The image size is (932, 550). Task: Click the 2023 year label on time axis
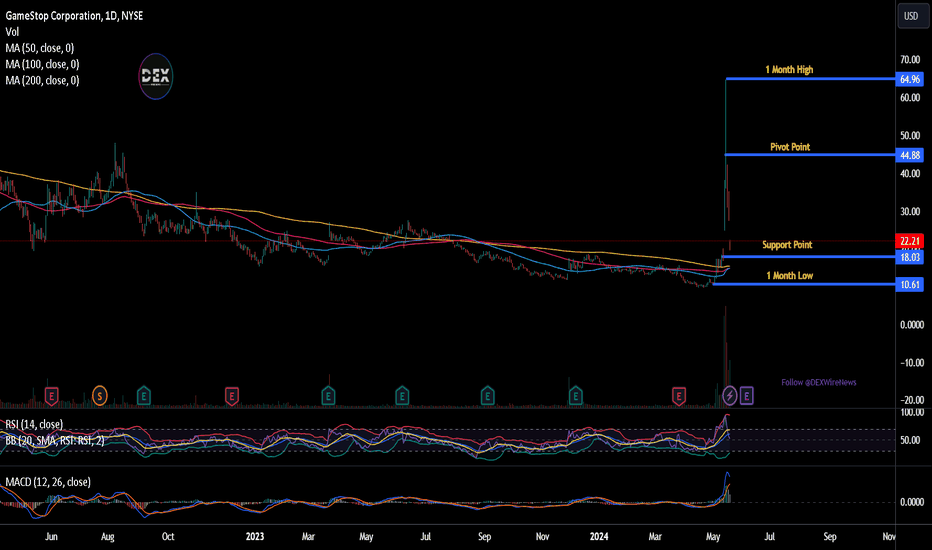254,536
